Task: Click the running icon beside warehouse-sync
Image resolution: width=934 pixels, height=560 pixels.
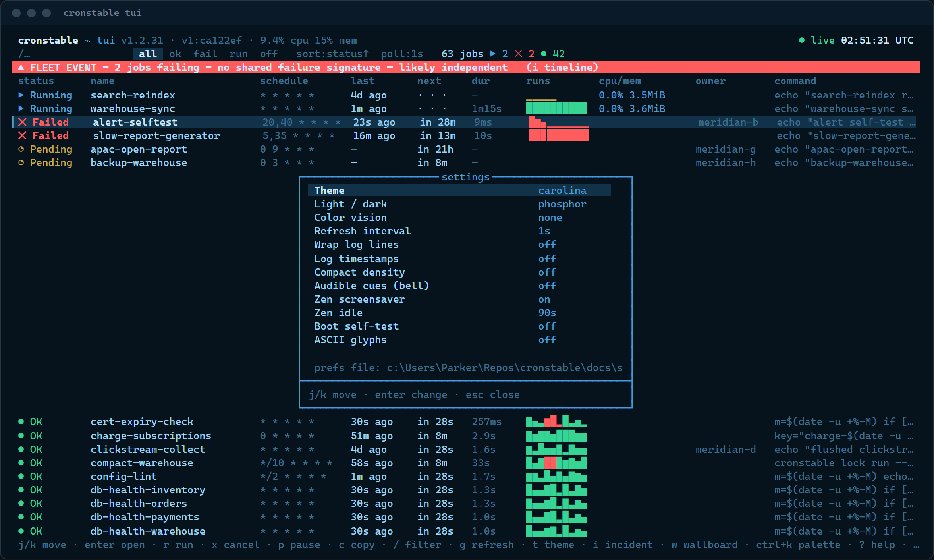Action: (x=21, y=108)
